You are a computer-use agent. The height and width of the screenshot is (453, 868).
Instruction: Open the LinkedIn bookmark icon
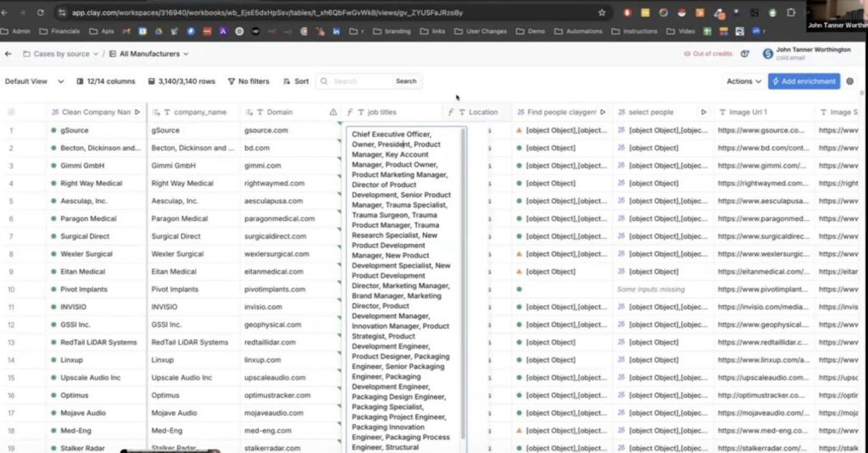[336, 31]
